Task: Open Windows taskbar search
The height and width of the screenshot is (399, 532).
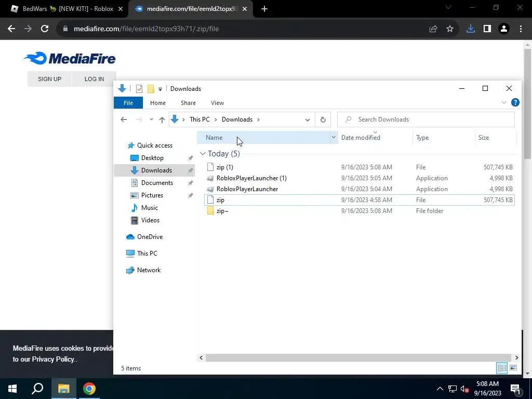Action: click(x=37, y=389)
